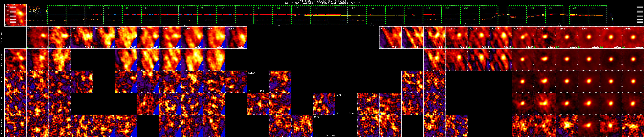This screenshot has width=644, height=137.
Task: Open the 3.0-6.0 keV image starting 19:03:44
Action: [x=37, y=37]
